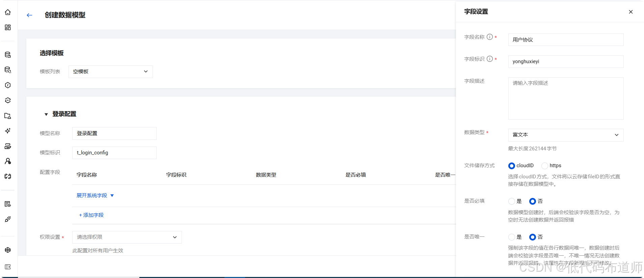Click the 字段标识 column header in table

point(176,175)
